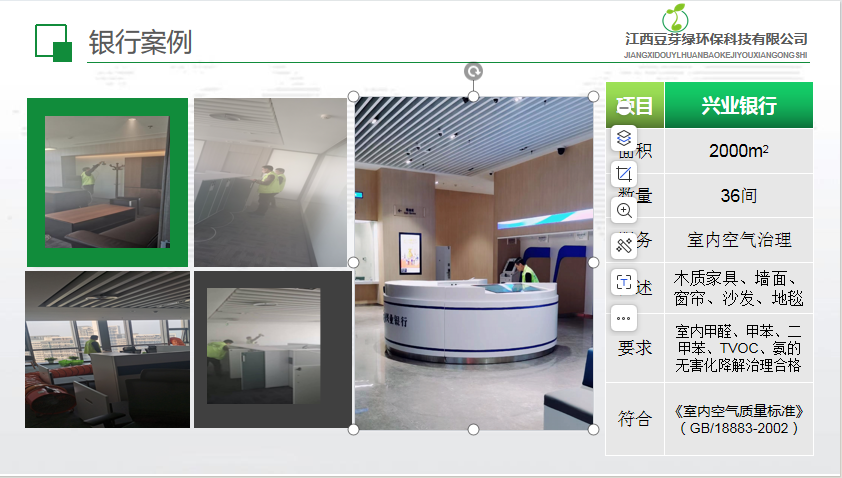The height and width of the screenshot is (478, 842).
Task: Click the layer order icon in floating toolbar
Action: pyautogui.click(x=624, y=138)
